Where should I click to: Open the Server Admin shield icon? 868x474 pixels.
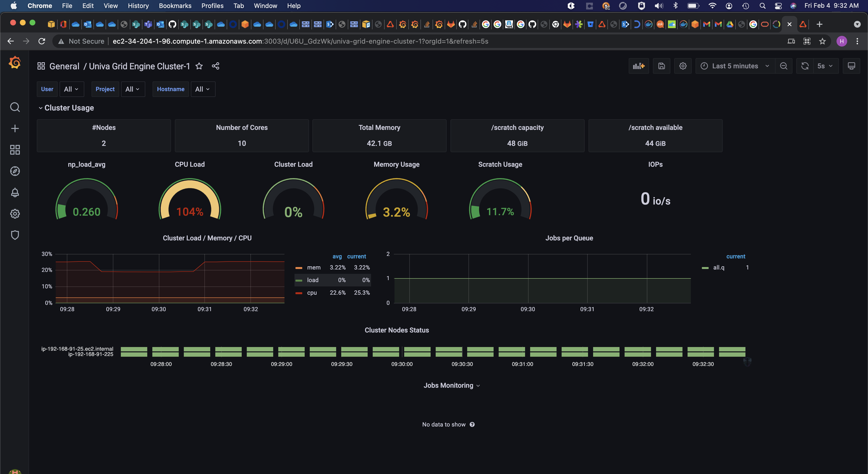point(15,235)
